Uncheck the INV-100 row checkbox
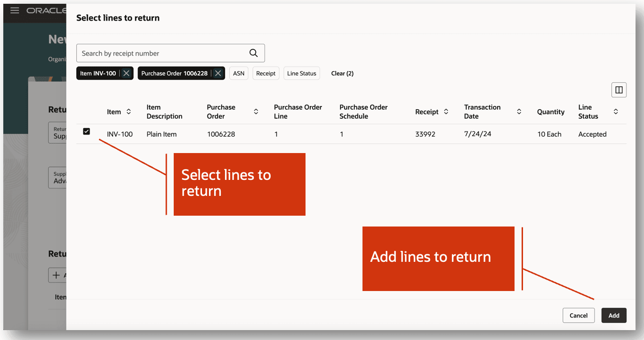The height and width of the screenshot is (340, 644). (x=86, y=131)
